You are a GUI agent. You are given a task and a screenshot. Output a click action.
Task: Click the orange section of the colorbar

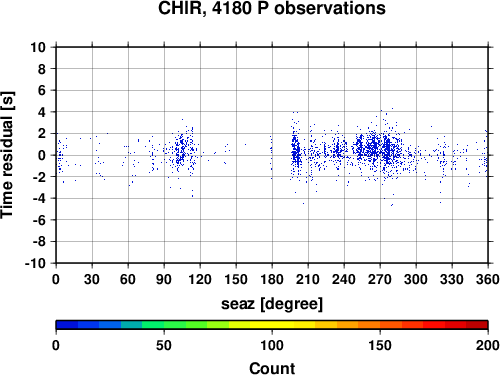(x=358, y=325)
